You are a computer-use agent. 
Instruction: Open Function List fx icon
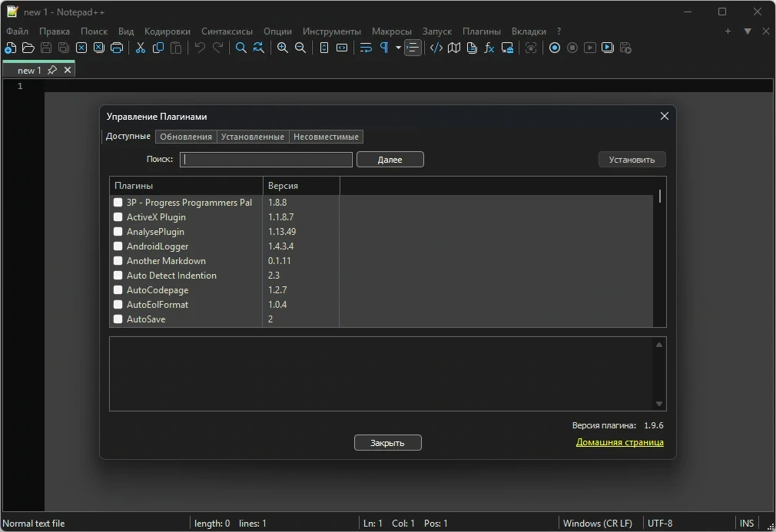click(x=489, y=48)
